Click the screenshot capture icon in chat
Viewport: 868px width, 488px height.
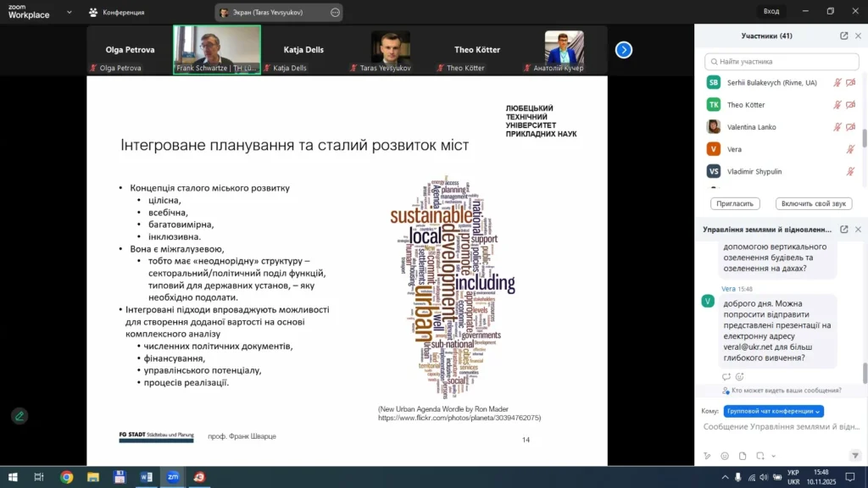760,456
